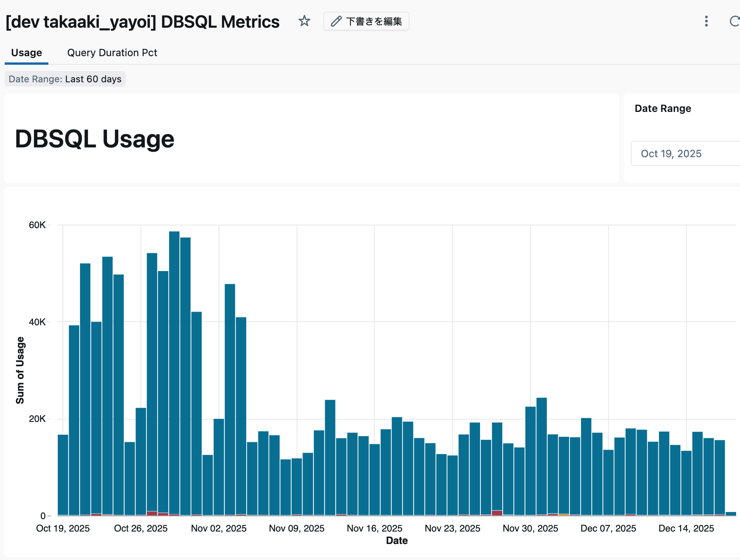Select the tallest bar near Oct 30
The width and height of the screenshot is (740, 560).
175,351
